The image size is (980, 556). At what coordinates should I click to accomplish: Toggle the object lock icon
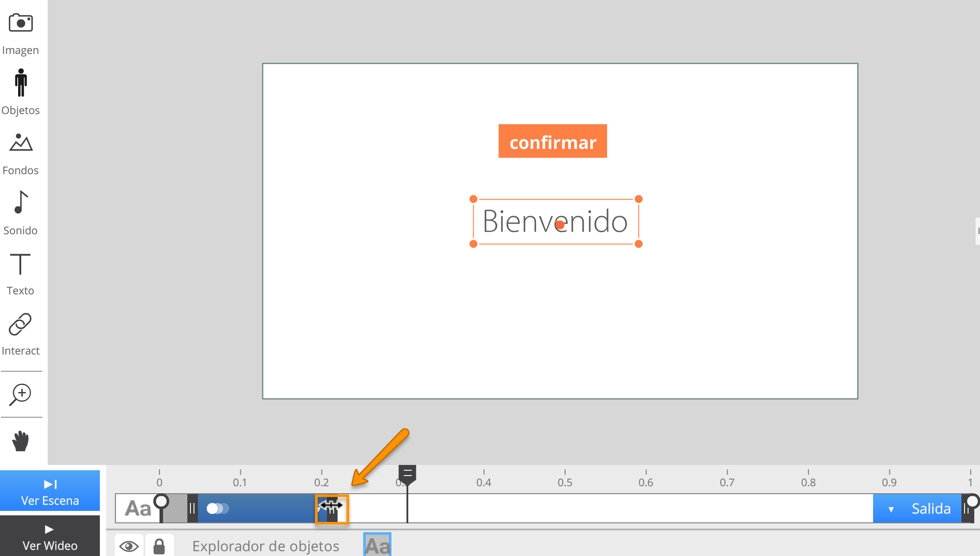tap(159, 546)
